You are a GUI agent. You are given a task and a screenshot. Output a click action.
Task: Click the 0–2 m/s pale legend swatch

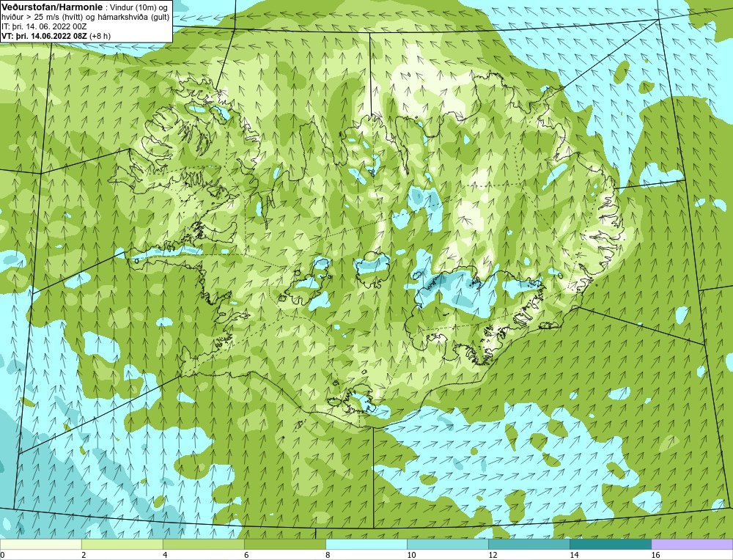click(41, 544)
